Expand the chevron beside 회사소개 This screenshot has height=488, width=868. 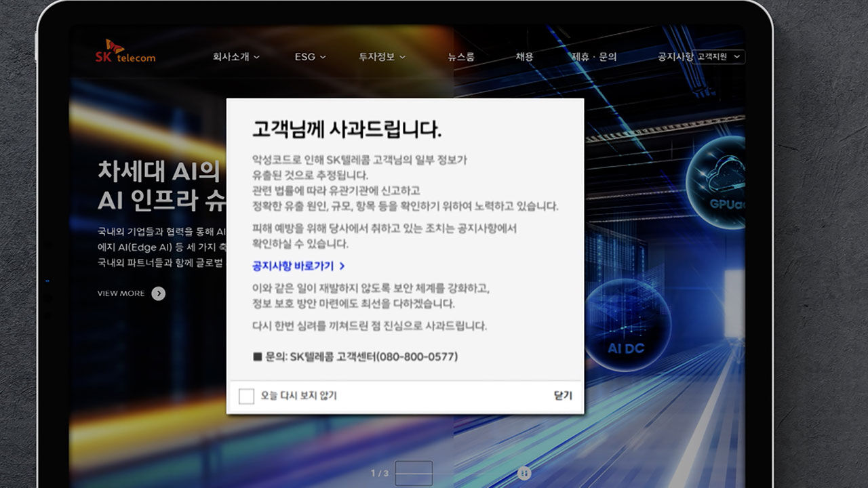click(x=256, y=58)
